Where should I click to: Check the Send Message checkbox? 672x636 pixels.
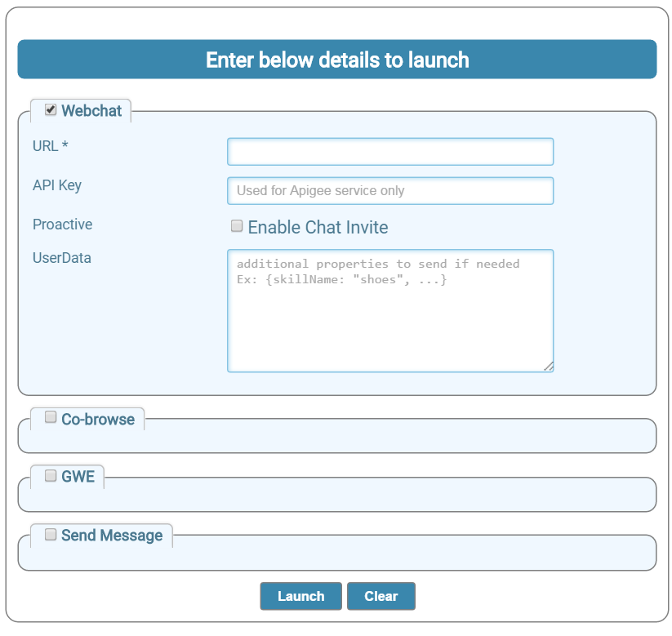(51, 535)
